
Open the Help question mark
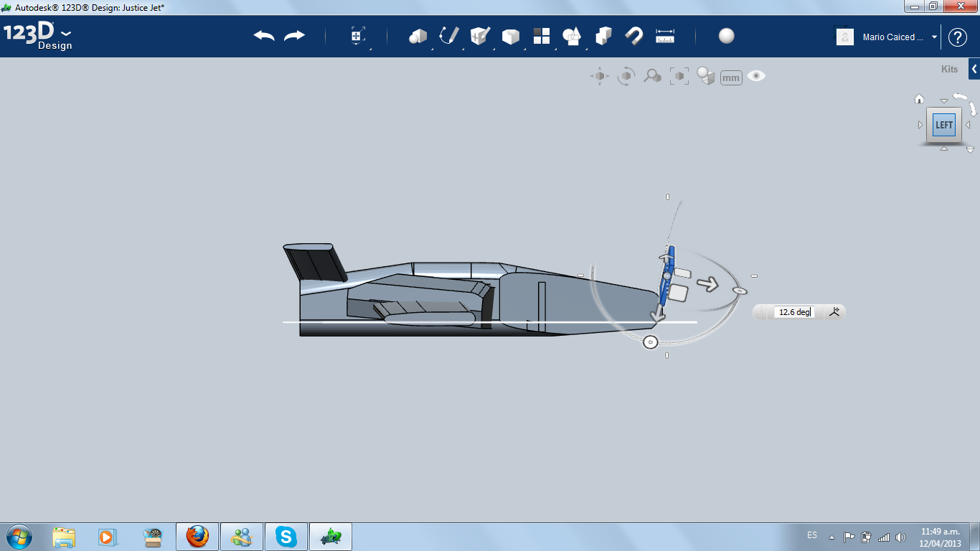[x=958, y=37]
